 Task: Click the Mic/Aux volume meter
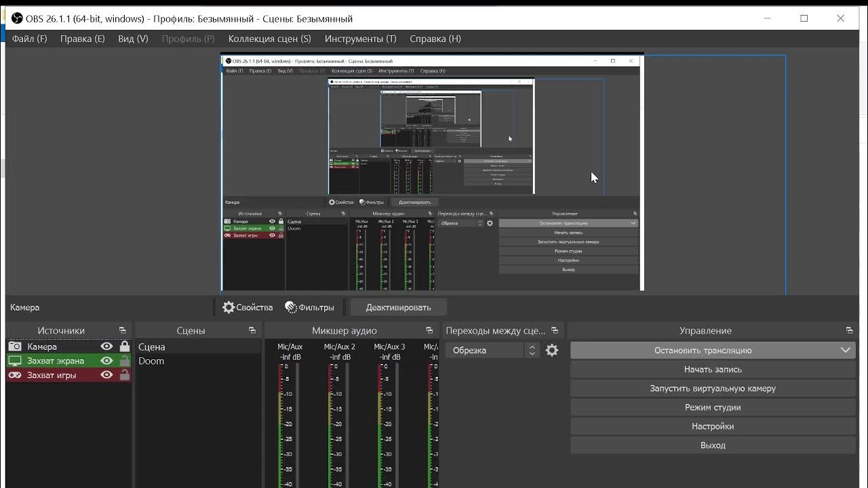tap(281, 426)
